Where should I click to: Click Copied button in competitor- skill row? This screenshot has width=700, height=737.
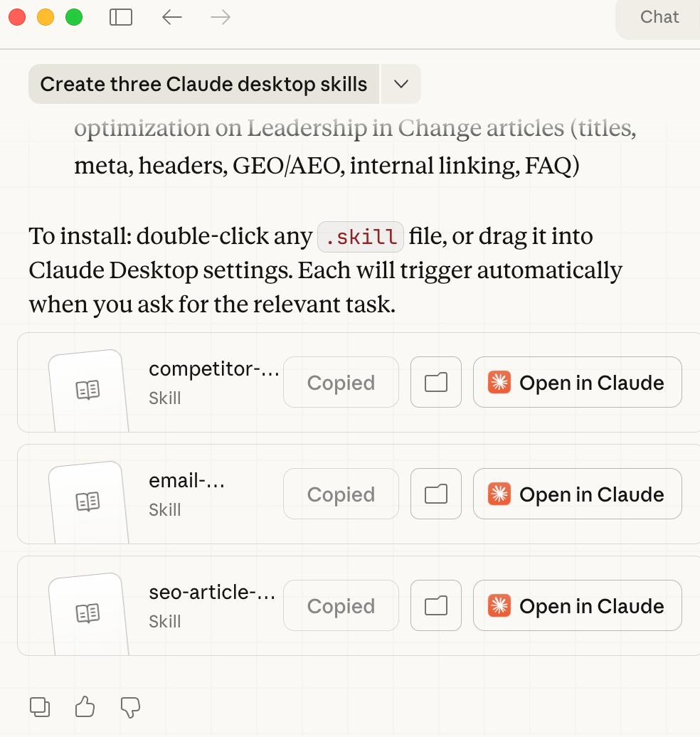tap(341, 382)
